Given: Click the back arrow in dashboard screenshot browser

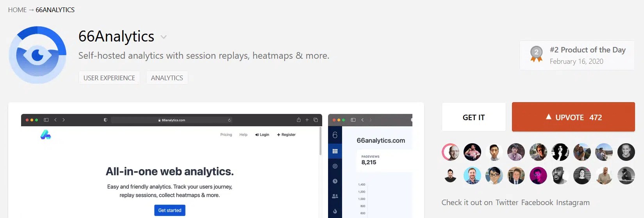Looking at the screenshot, I should pos(362,120).
